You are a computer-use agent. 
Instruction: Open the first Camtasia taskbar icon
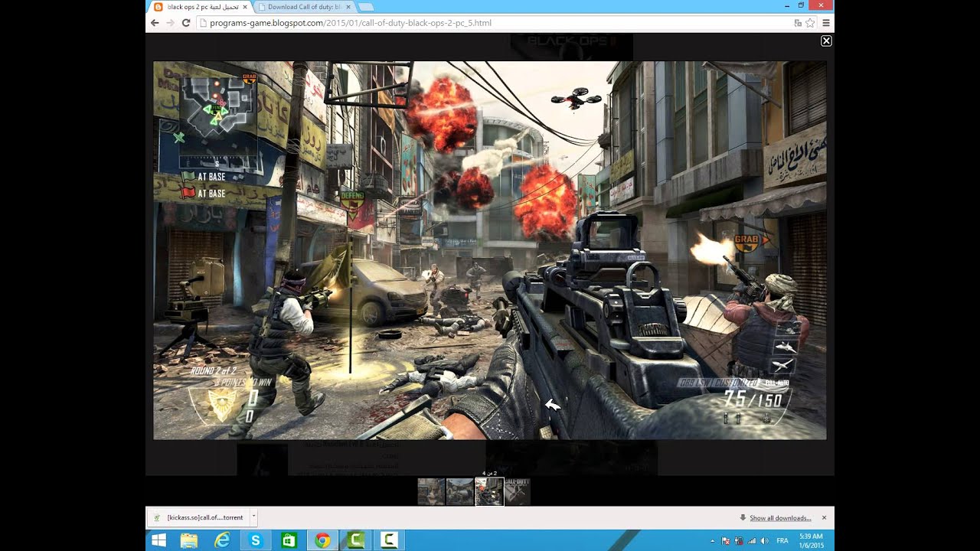point(355,540)
